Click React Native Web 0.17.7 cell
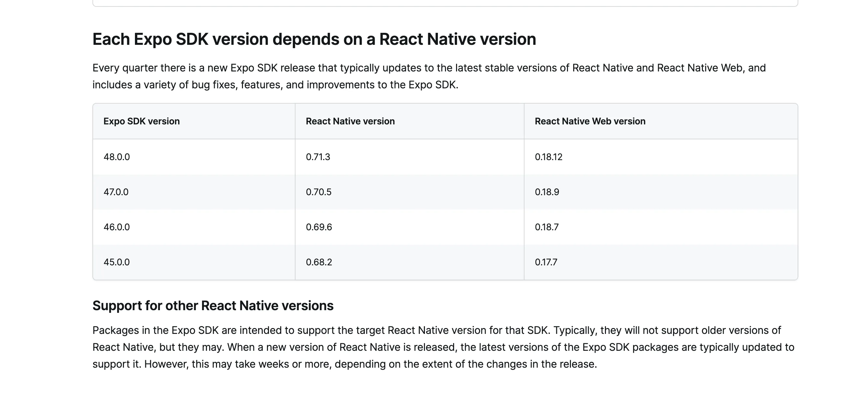Image resolution: width=868 pixels, height=393 pixels. pyautogui.click(x=546, y=262)
